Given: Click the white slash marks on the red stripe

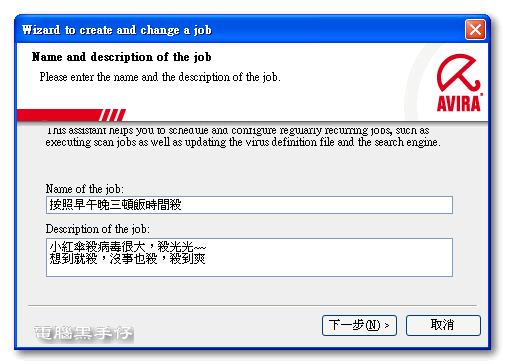Looking at the screenshot, I should point(113,115).
